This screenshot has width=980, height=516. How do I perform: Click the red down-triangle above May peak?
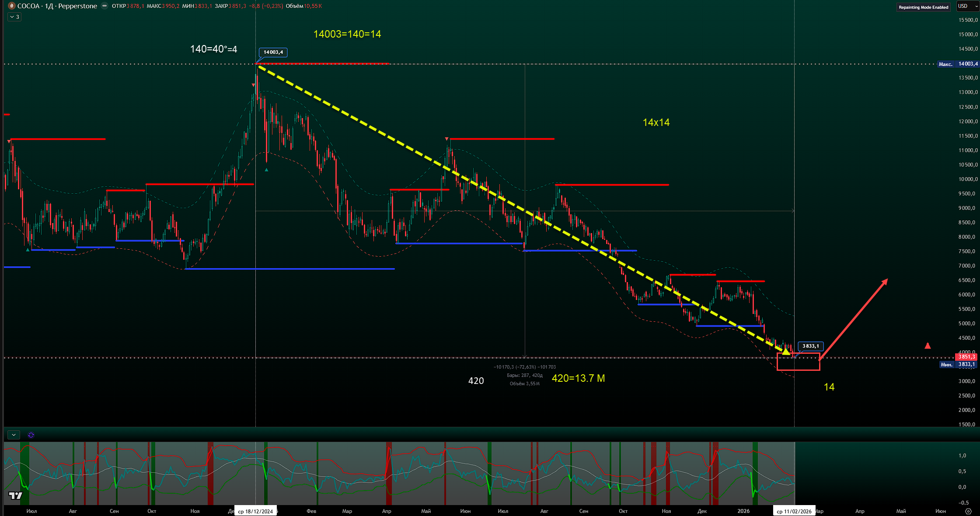tap(447, 139)
